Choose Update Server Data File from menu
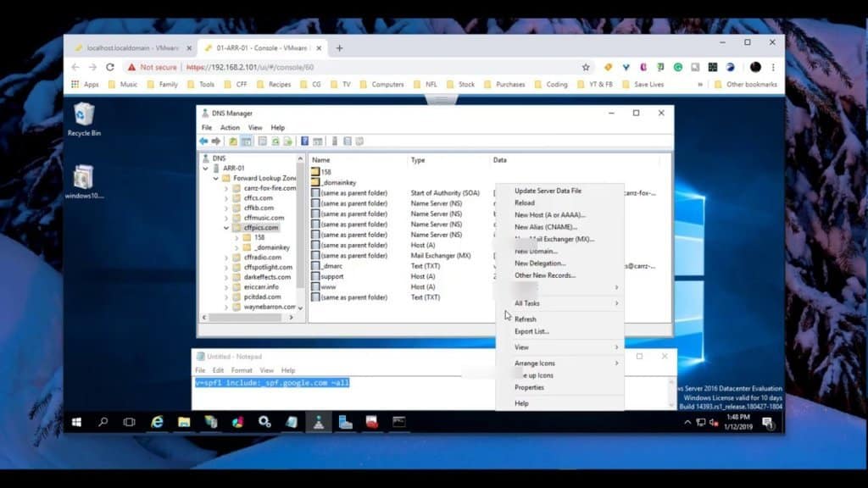The image size is (868, 488). click(559, 191)
